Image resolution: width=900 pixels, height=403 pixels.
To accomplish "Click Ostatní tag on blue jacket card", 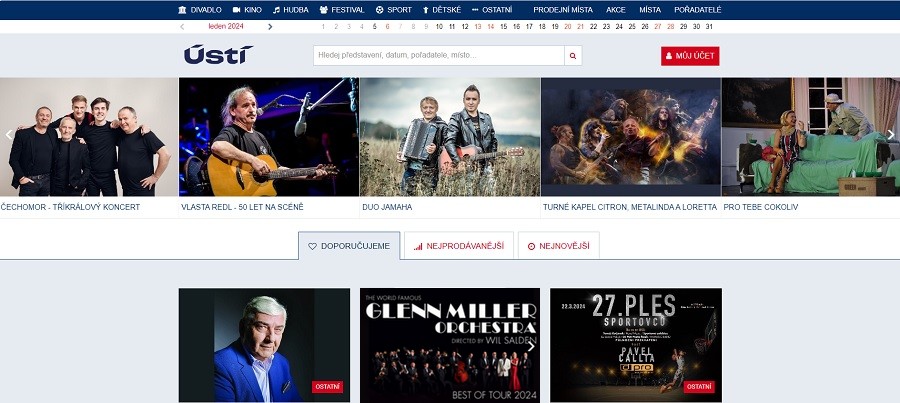I will coord(327,387).
